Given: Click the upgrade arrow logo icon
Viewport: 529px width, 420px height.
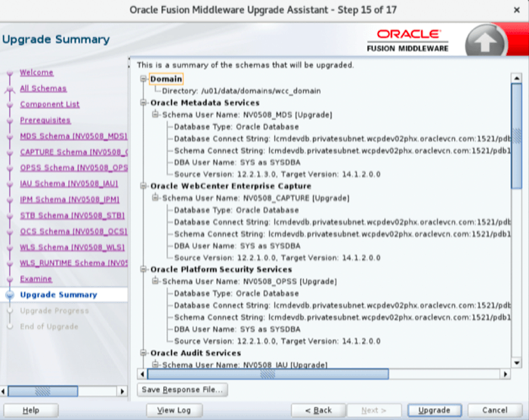Looking at the screenshot, I should click(x=486, y=42).
